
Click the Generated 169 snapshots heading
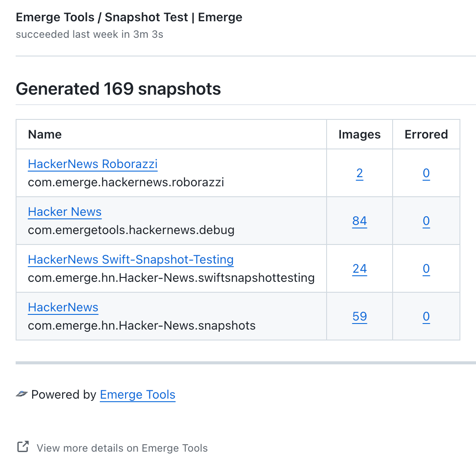(x=118, y=89)
